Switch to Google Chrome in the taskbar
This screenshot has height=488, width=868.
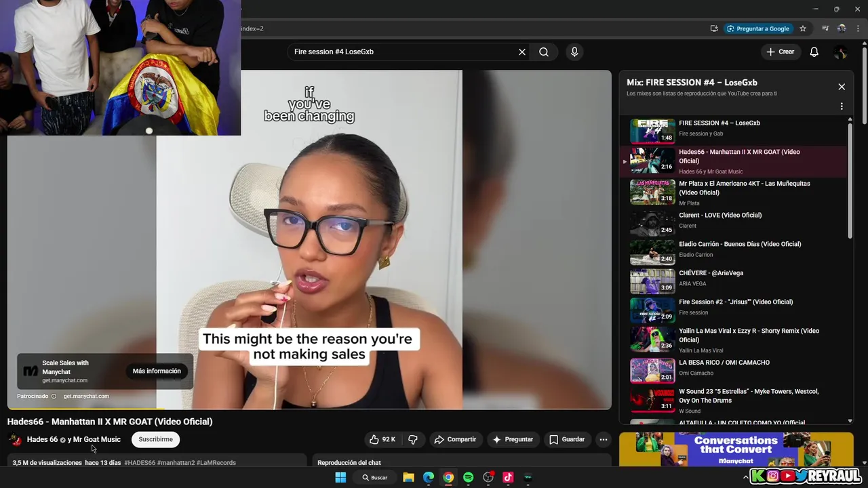tap(448, 477)
